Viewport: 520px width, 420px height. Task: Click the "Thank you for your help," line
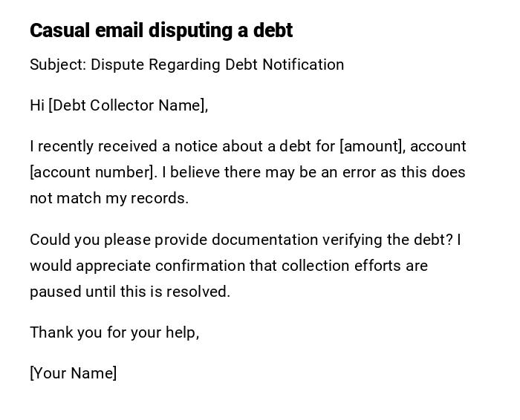point(114,332)
